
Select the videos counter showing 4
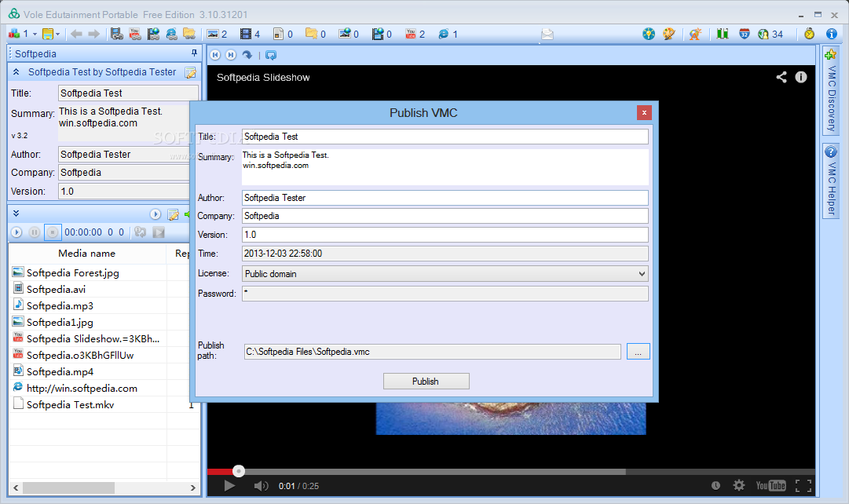pos(251,34)
